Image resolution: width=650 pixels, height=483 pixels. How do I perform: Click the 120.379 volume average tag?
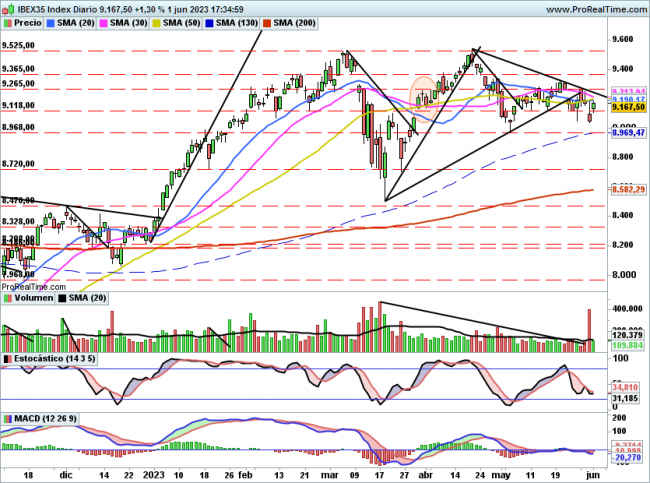coord(627,335)
